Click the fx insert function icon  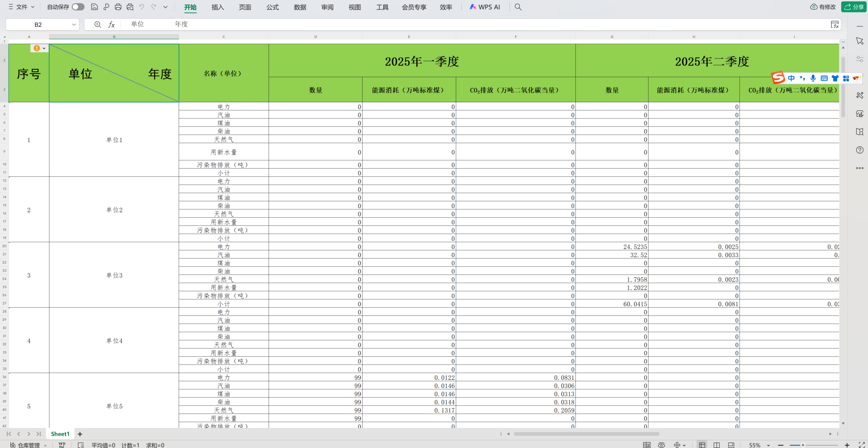click(111, 25)
